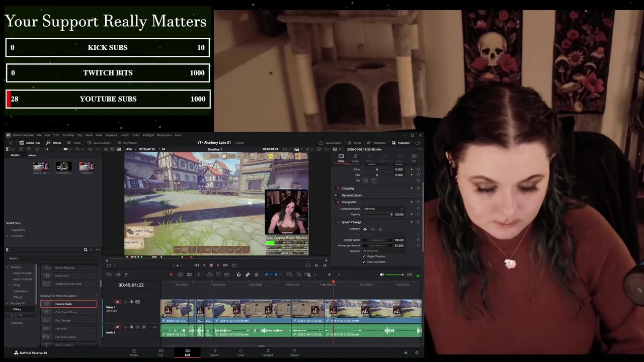This screenshot has width=644, height=362.
Task: Go to the Cut page
Action: (x=160, y=352)
